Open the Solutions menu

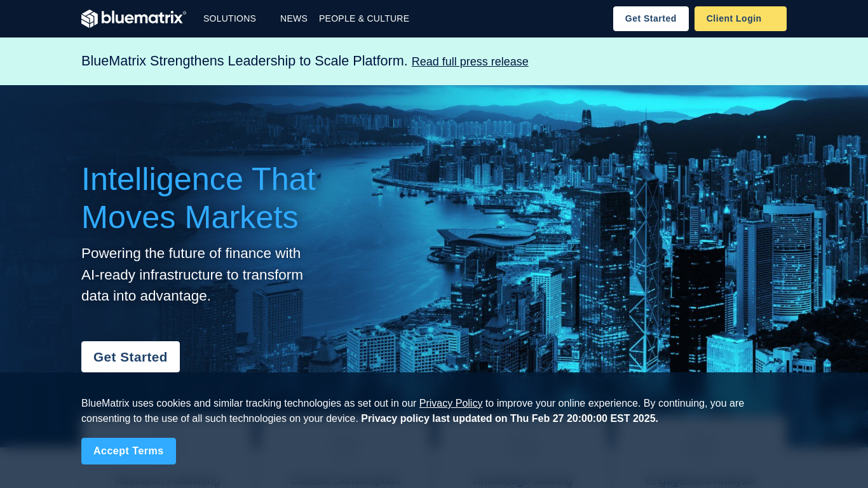point(229,18)
